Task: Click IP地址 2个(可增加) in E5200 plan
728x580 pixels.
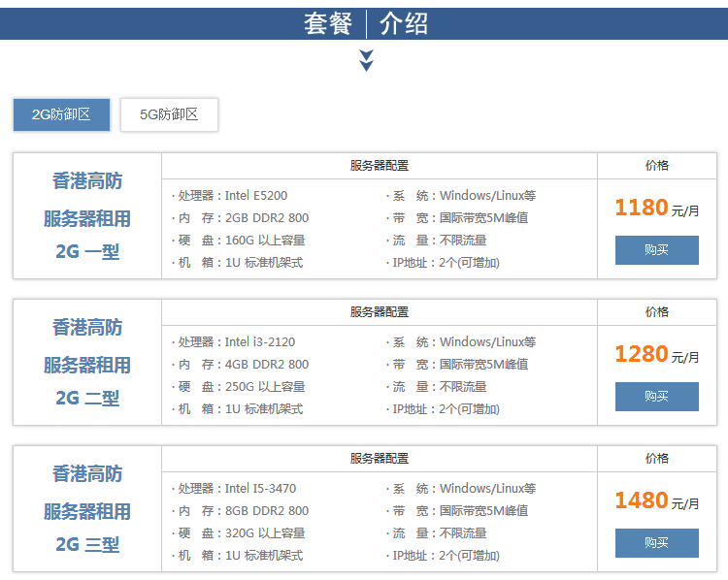Action: pos(446,263)
